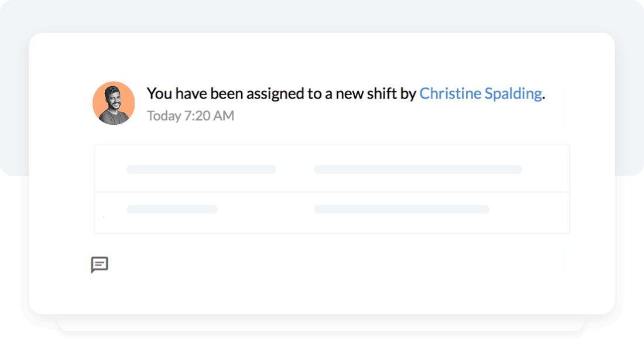The width and height of the screenshot is (644, 341).
Task: Select the second row's right placeholder bar
Action: (401, 209)
